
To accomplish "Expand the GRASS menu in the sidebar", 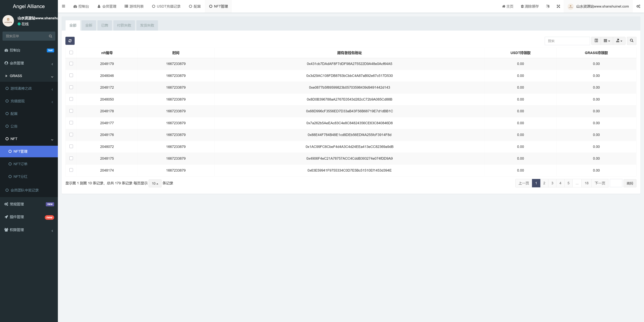I will click(29, 76).
